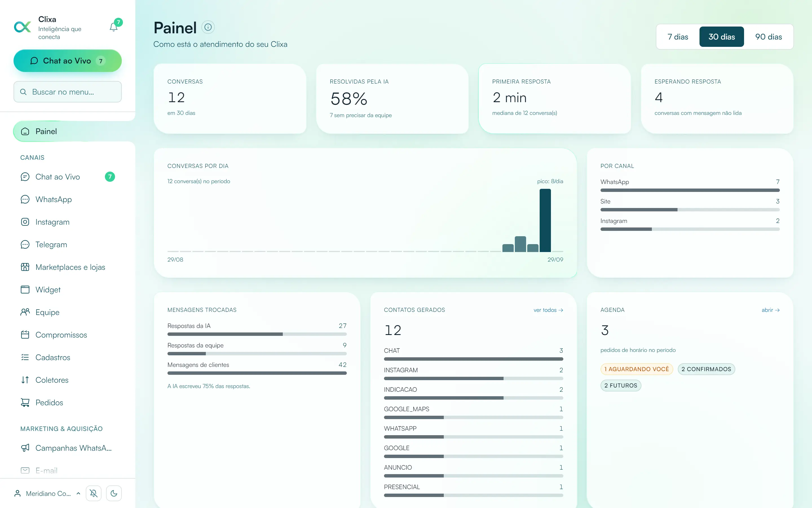Open the Pedidos section
Screen dimensions: 812x508
tap(67, 402)
